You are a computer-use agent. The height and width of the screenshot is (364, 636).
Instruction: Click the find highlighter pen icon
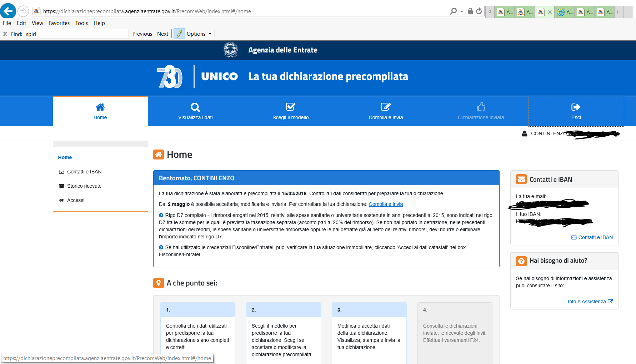179,34
